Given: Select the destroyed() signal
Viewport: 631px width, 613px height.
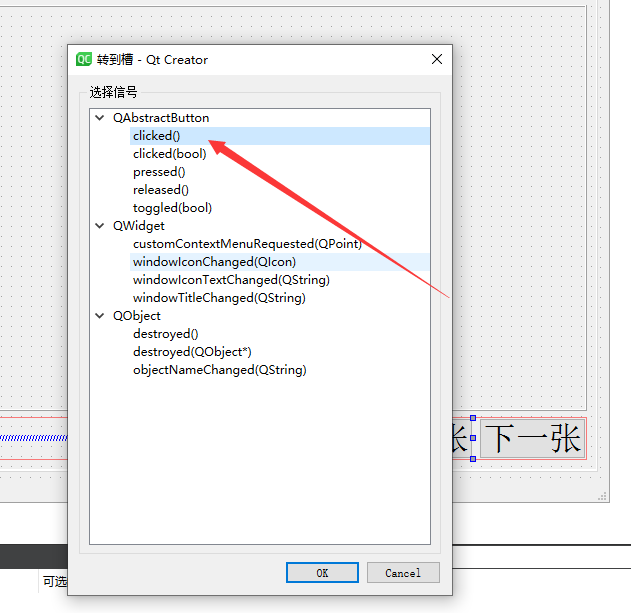Looking at the screenshot, I should point(165,334).
